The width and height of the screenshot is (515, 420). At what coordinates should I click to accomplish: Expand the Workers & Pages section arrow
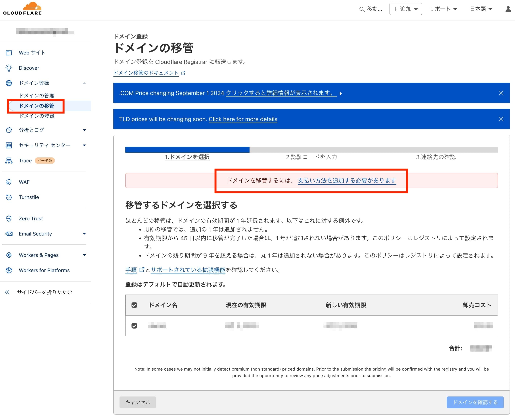[x=84, y=255]
